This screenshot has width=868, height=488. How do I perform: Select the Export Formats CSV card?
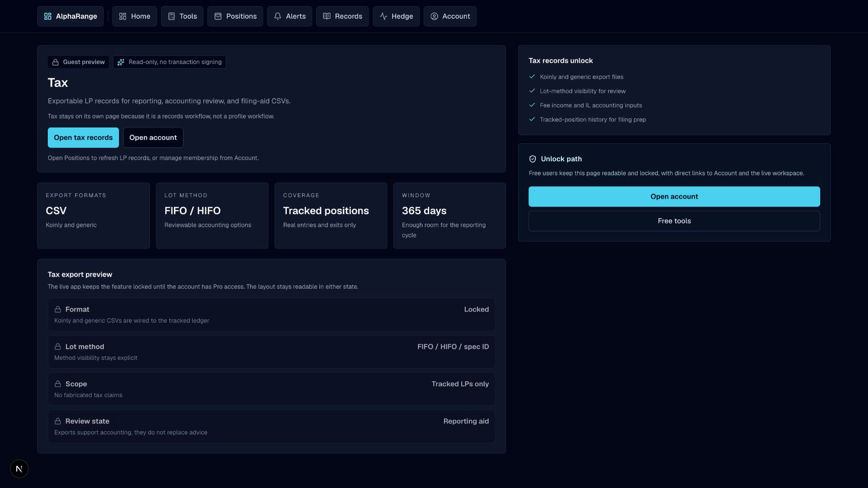point(94,216)
